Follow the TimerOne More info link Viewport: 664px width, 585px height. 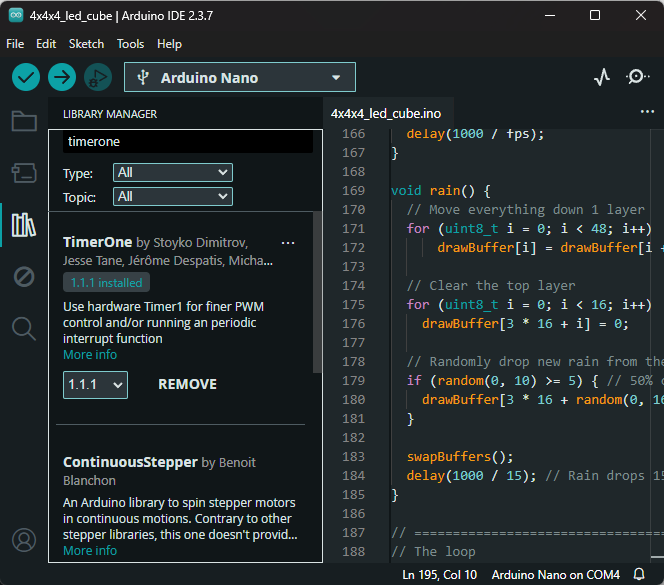point(90,355)
